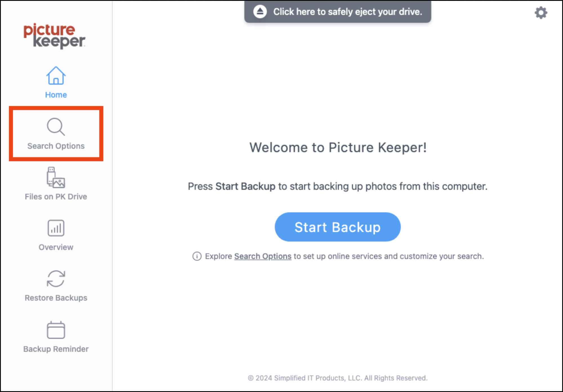Click the Restore Backups sidebar label
The image size is (563, 392).
[x=56, y=298]
